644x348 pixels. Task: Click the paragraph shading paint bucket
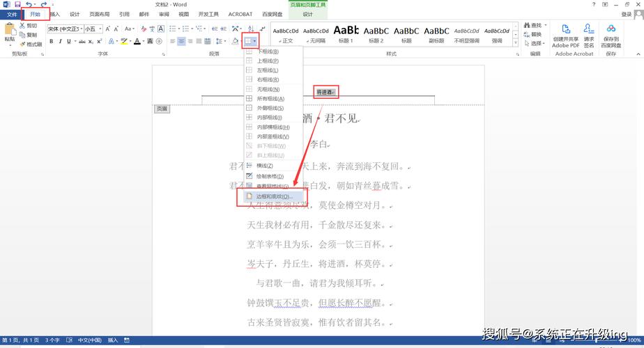[x=234, y=41]
